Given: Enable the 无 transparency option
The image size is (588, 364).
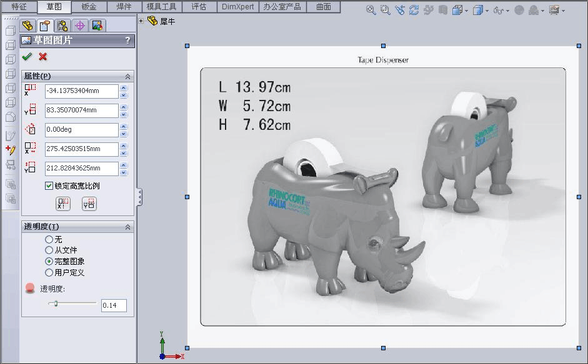Looking at the screenshot, I should coord(49,239).
